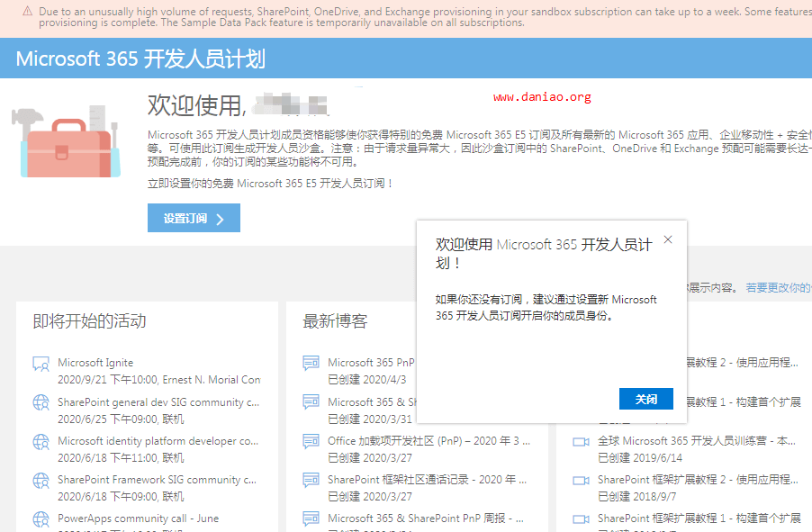Open PowerApps community call - June event
Viewport: 812px width, 532px height.
(139, 518)
